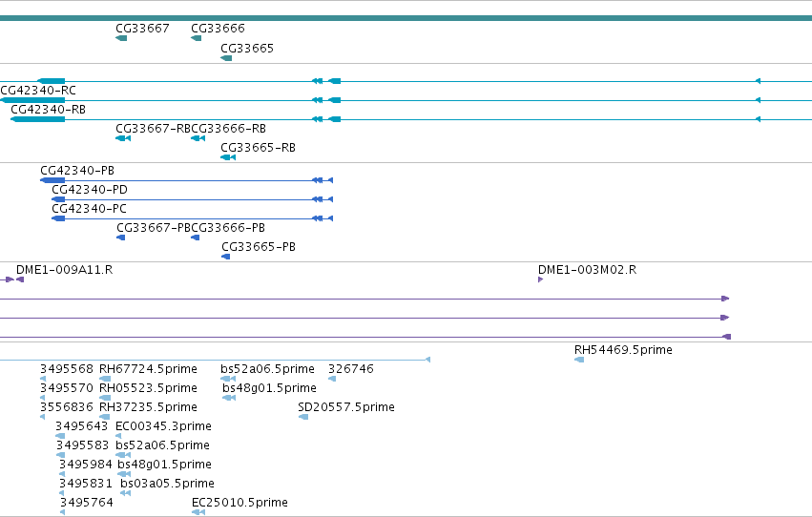
Task: Click the bs52a06.5prime label beside 326746
Action: [x=267, y=369]
